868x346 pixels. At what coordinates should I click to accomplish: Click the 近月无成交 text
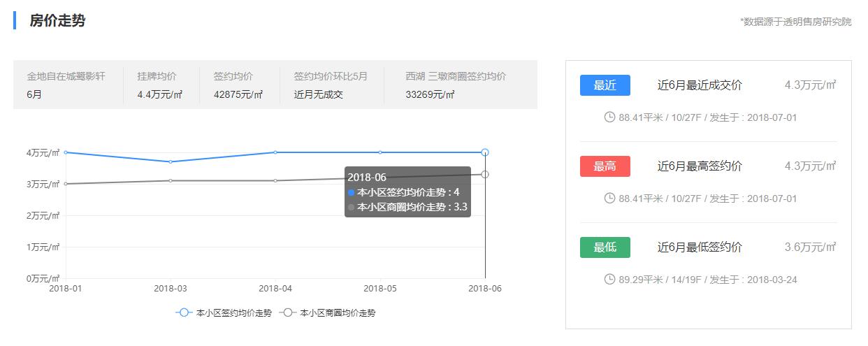click(319, 94)
